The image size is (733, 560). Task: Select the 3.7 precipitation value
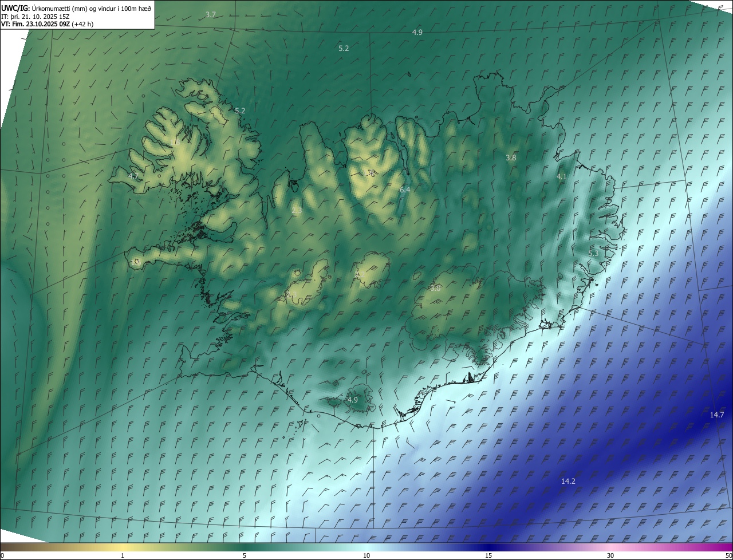211,14
